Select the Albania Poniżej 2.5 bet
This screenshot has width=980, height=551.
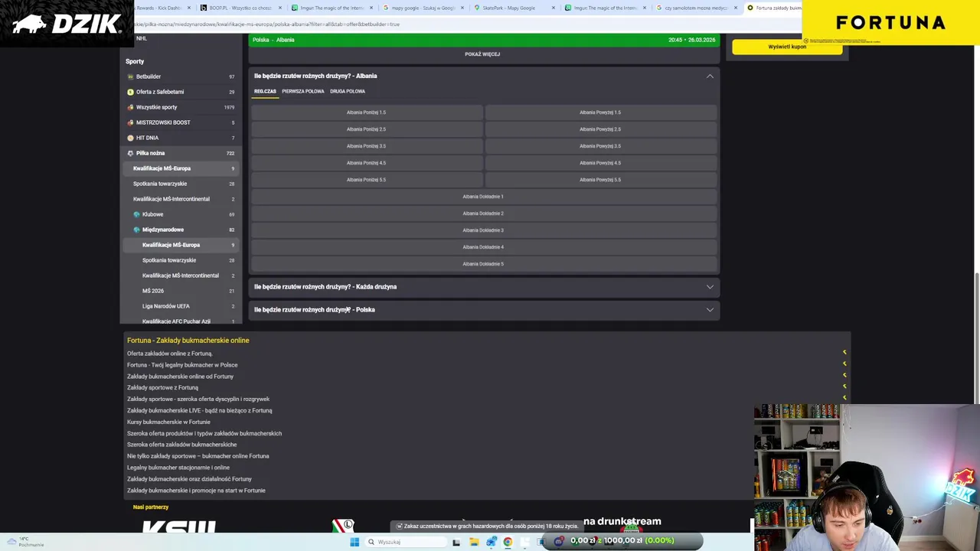[x=367, y=129]
